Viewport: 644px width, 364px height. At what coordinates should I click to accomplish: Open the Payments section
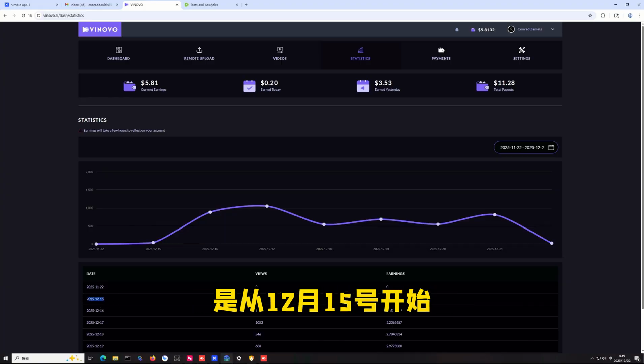(441, 54)
